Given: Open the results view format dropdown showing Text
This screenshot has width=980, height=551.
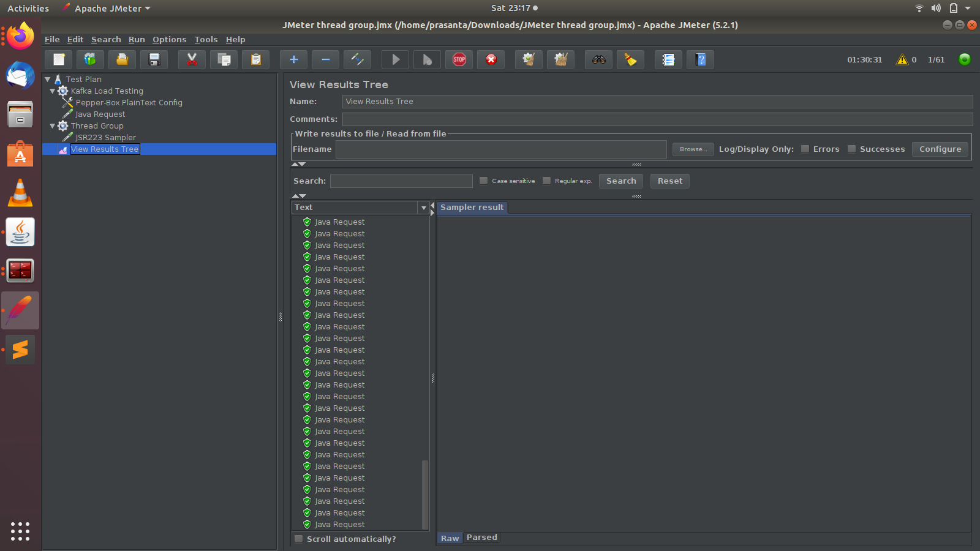Looking at the screenshot, I should [423, 208].
